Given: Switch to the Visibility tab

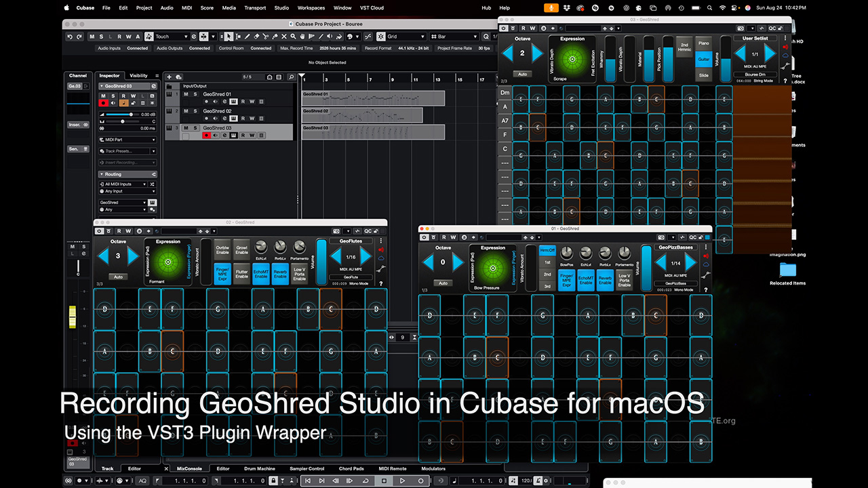Looking at the screenshot, I should (138, 76).
